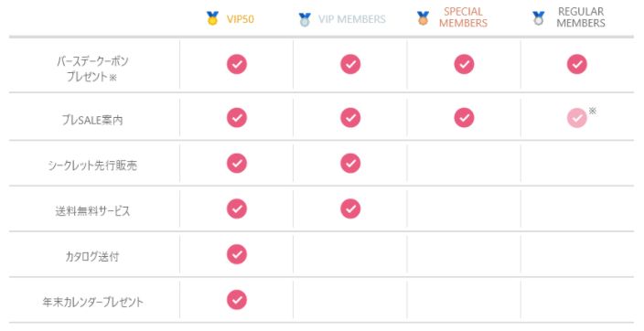Image resolution: width=644 pixels, height=331 pixels.
Task: Click the bronze SPECIAL MEMBERS medal icon
Action: tap(423, 18)
